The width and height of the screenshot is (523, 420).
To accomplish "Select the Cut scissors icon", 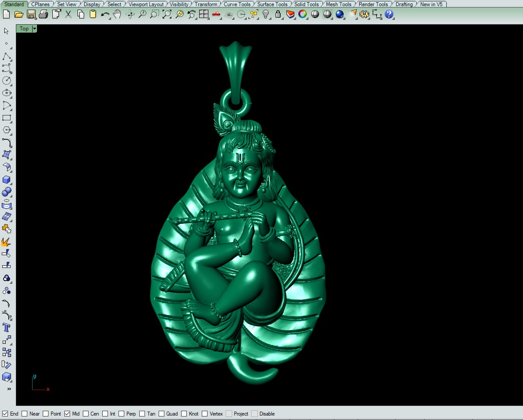I will click(x=68, y=15).
